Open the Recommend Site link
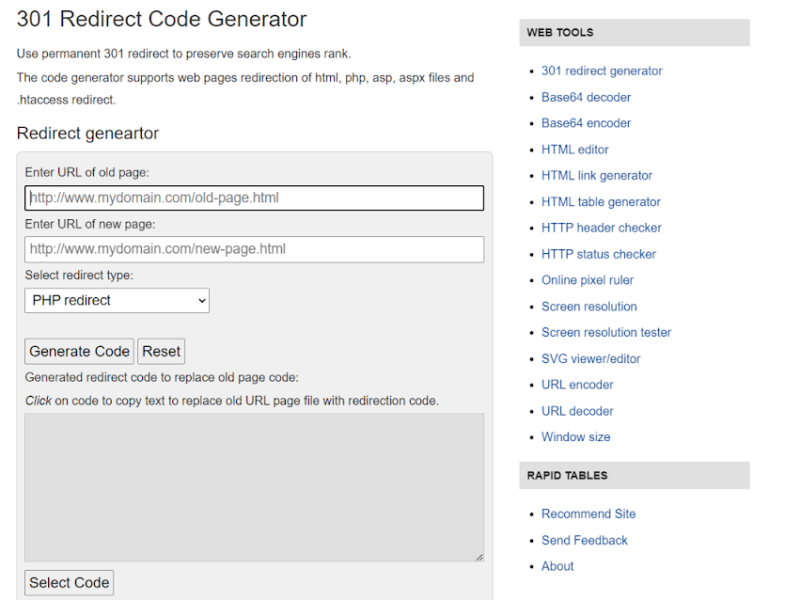This screenshot has width=800, height=600. point(588,514)
